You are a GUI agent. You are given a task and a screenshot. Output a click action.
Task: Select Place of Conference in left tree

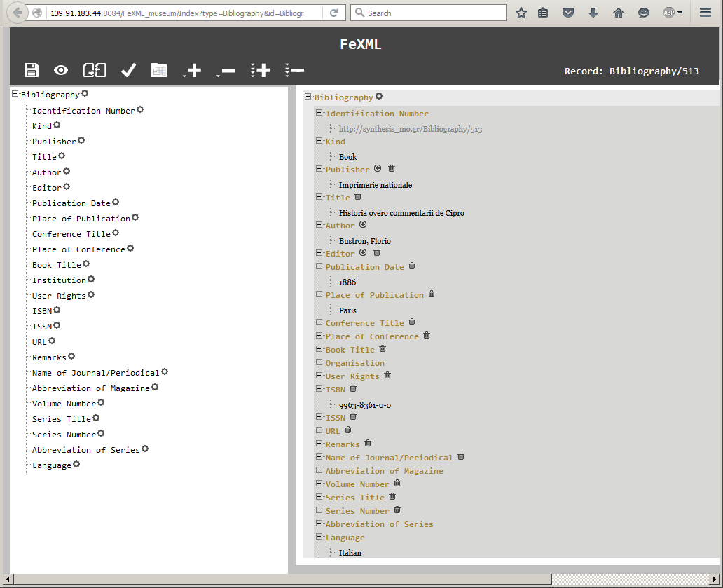(x=79, y=249)
